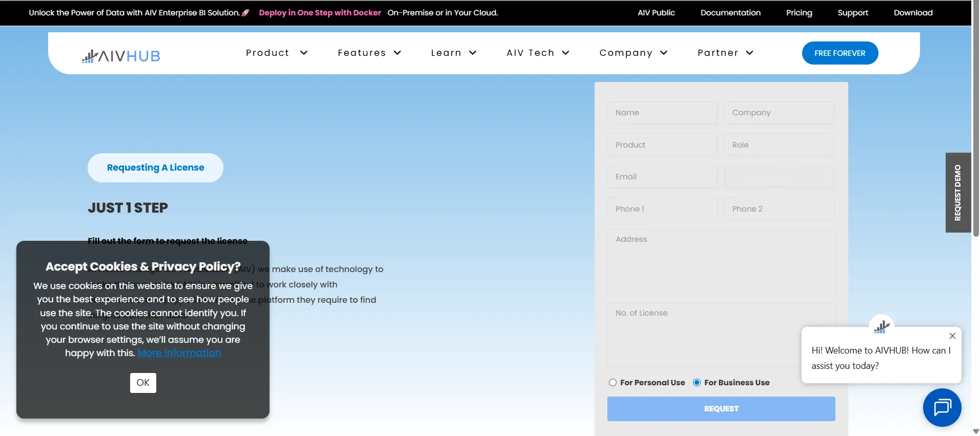Focus the Product input field
This screenshot has width=980, height=436.
[x=662, y=145]
